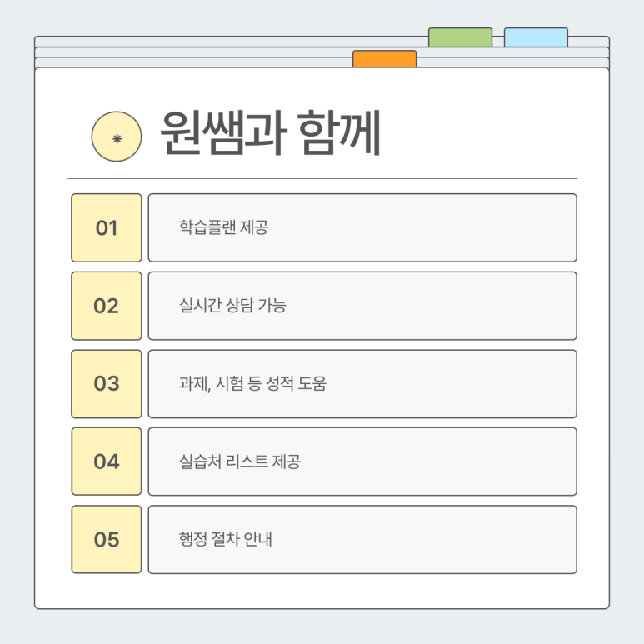Viewport: 644px width, 644px height.
Task: Select the light blue folder tab
Action: point(536,37)
